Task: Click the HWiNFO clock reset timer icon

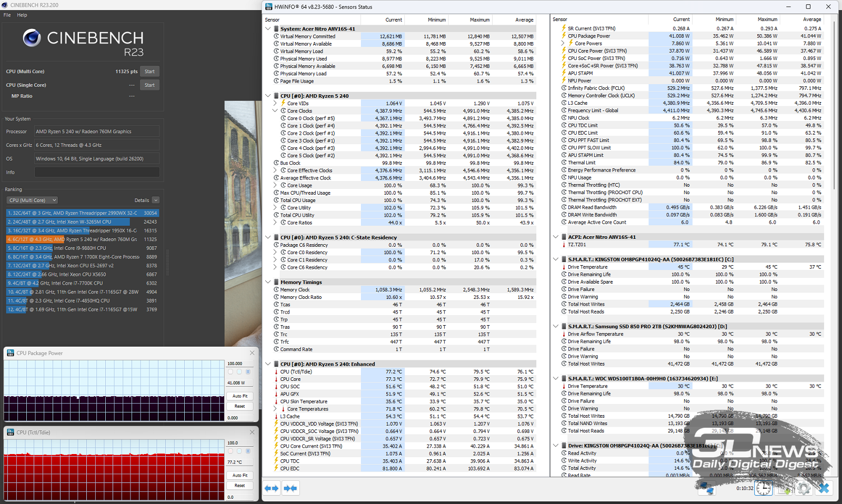Action: coord(763,488)
